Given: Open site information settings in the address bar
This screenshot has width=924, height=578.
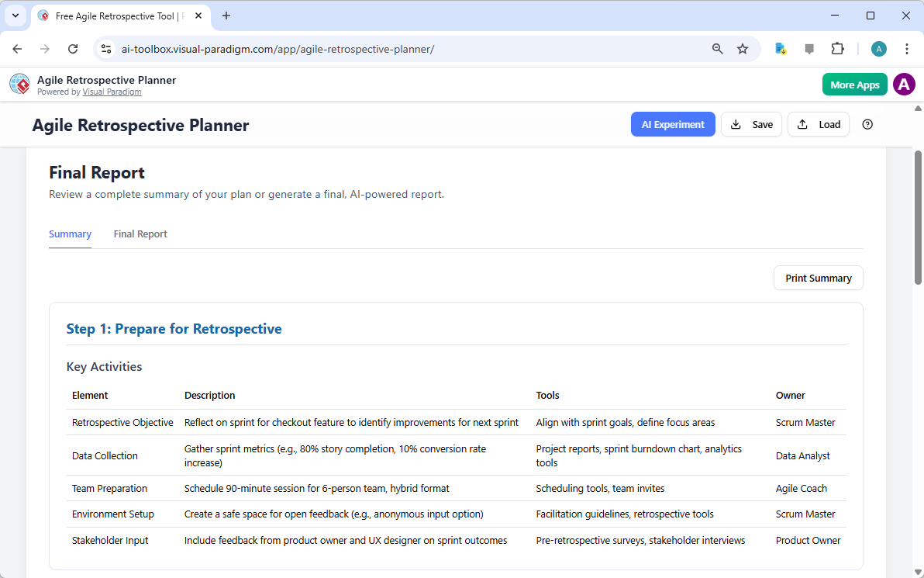Looking at the screenshot, I should tap(105, 48).
